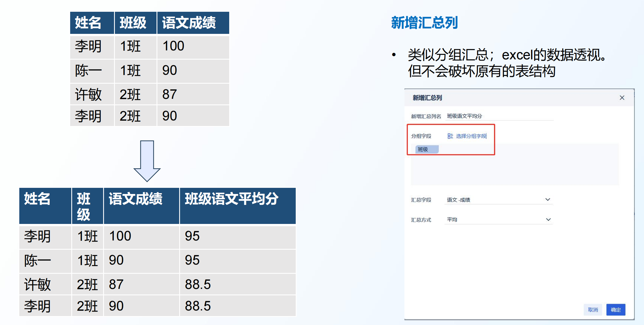Click the 取消 cancel button
The height and width of the screenshot is (325, 644).
click(593, 310)
